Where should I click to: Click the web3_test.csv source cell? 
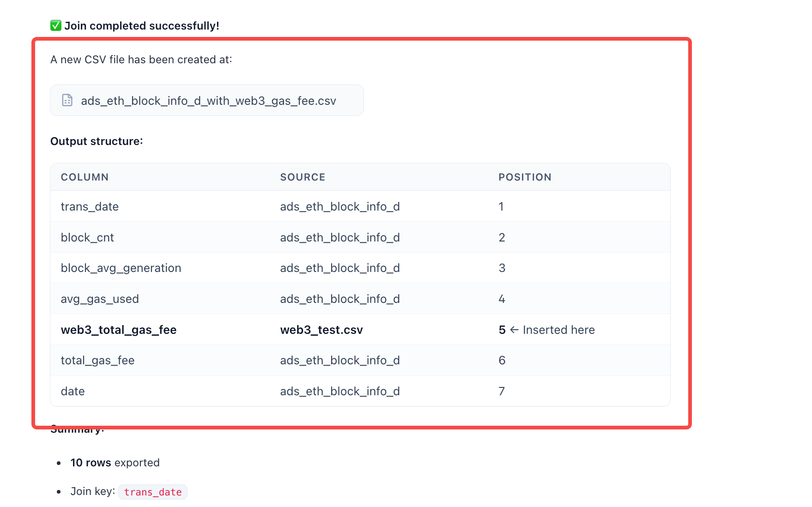(321, 330)
